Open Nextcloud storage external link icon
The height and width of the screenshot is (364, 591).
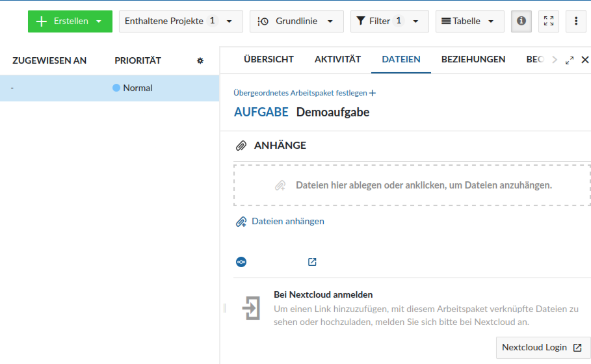(x=312, y=262)
